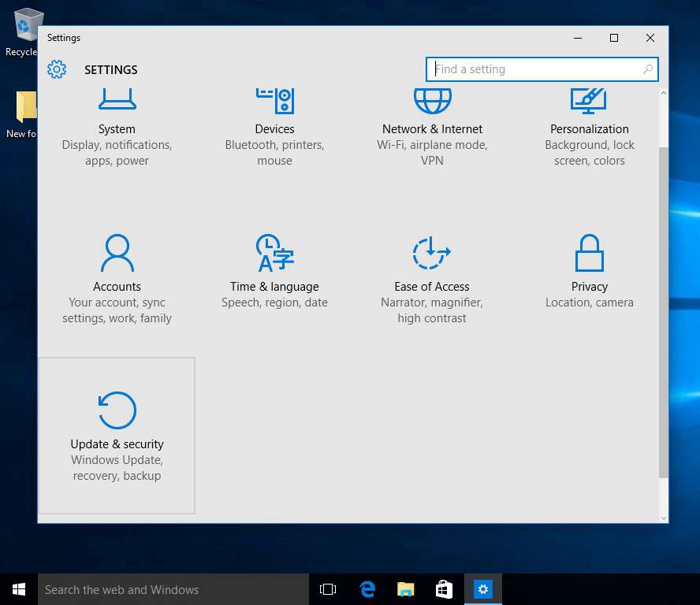
Task: Click the Settings gear beside the SETTINGS heading
Action: 57,69
